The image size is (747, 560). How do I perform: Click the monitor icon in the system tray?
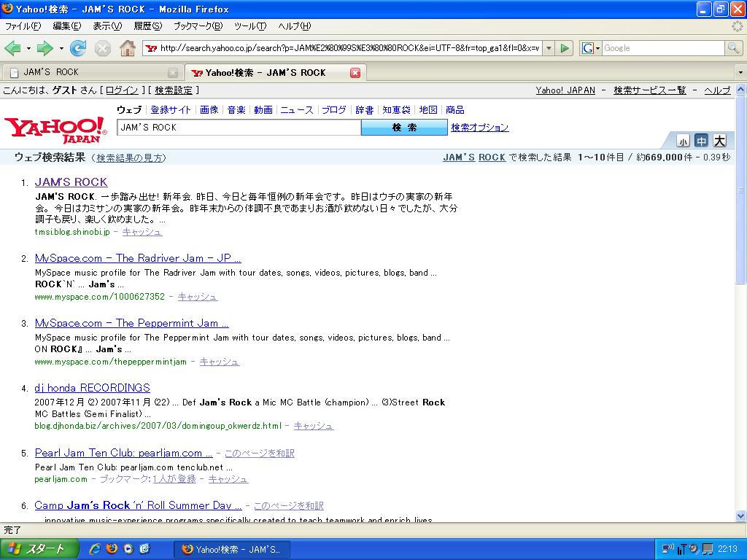point(708,550)
